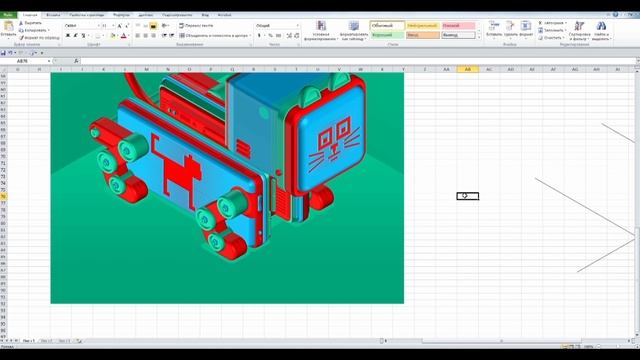Click the Increase Decimal icon
Image resolution: width=640 pixels, height=360 pixels.
point(289,36)
